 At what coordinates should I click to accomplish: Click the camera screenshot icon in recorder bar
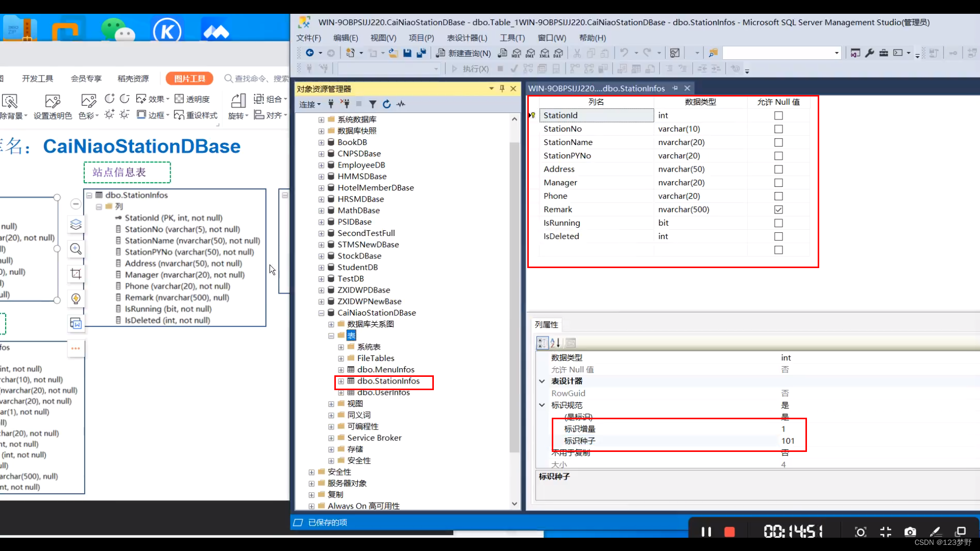[x=910, y=532]
